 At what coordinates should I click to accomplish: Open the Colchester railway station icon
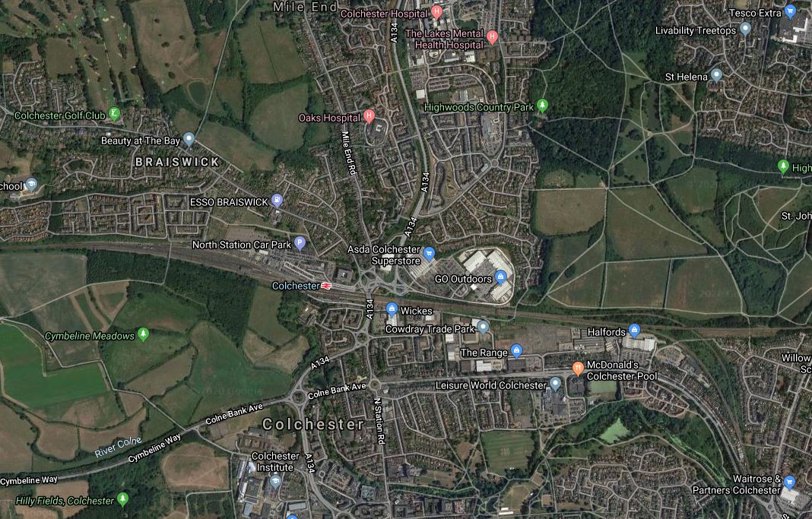(x=326, y=286)
